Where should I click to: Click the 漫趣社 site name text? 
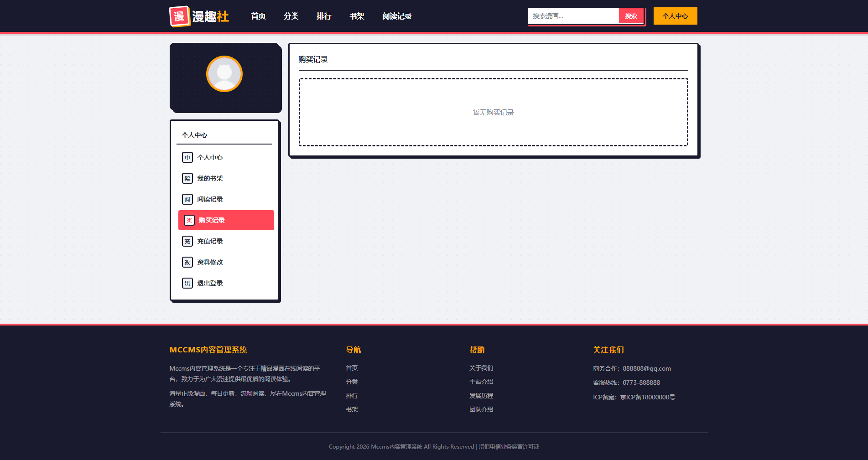pyautogui.click(x=210, y=16)
